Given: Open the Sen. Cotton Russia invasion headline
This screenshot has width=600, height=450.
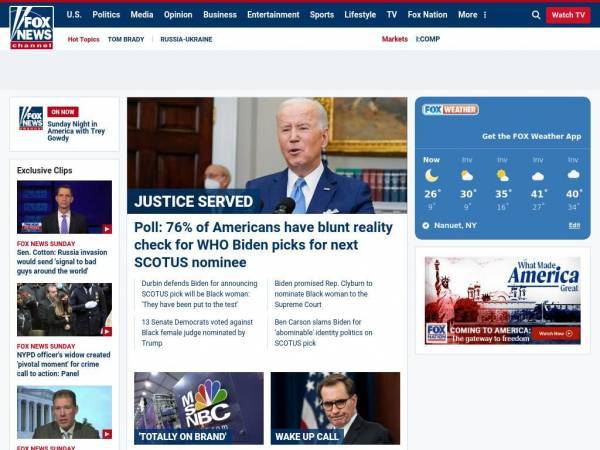Looking at the screenshot, I should click(62, 262).
